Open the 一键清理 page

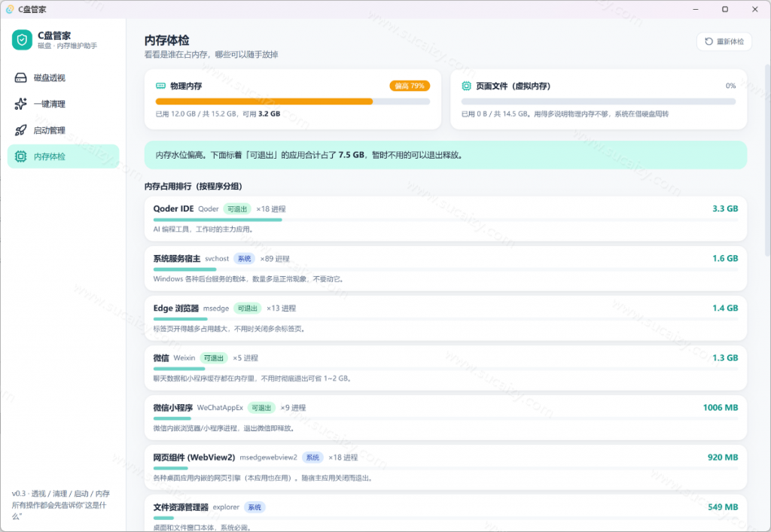tap(63, 104)
